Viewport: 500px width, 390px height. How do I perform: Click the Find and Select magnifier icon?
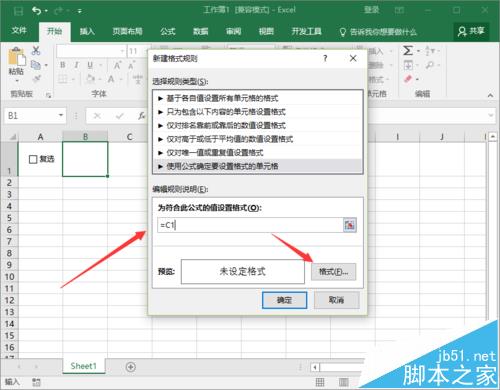[430, 65]
